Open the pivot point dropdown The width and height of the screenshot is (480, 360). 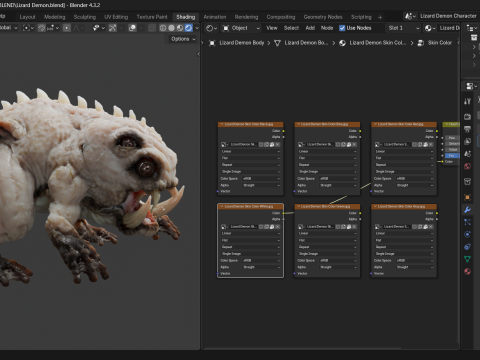[x=28, y=28]
